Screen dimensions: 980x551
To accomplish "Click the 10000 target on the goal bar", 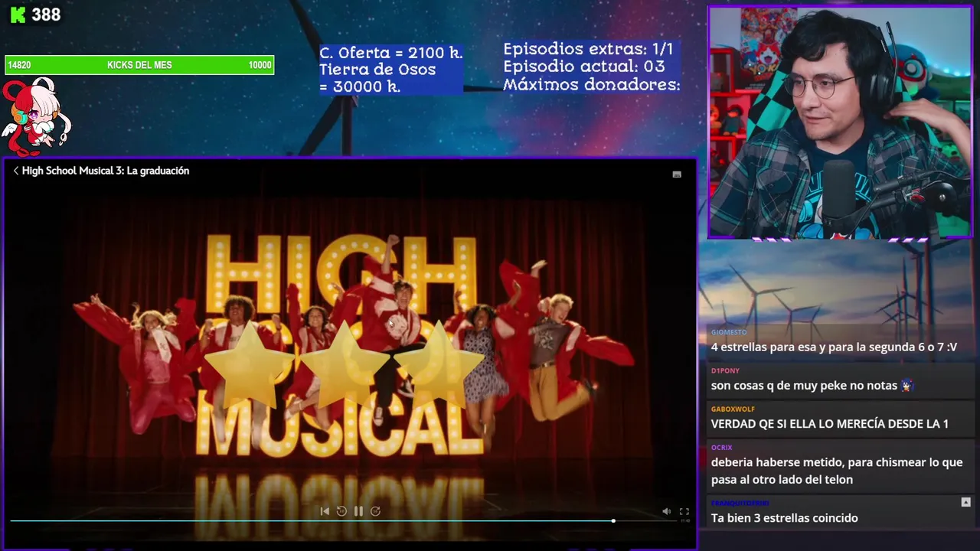I will coord(260,65).
